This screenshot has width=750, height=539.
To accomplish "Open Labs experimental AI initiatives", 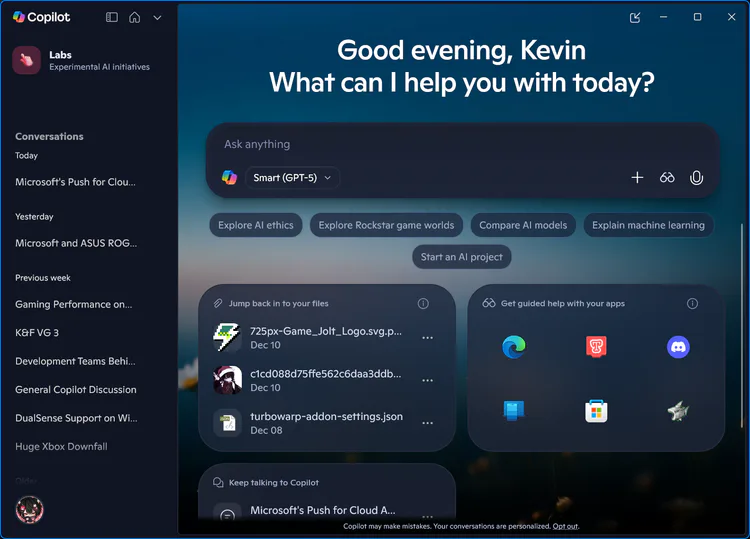I will (81, 60).
